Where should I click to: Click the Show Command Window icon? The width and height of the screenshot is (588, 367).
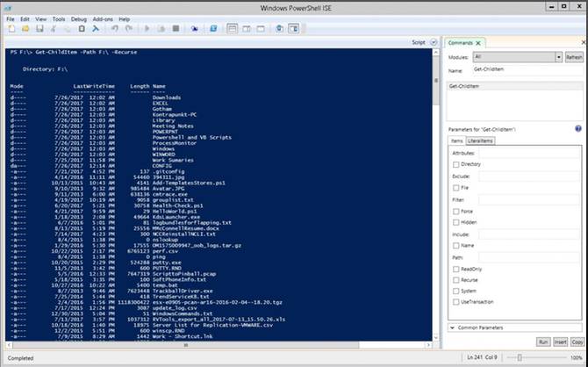point(279,29)
